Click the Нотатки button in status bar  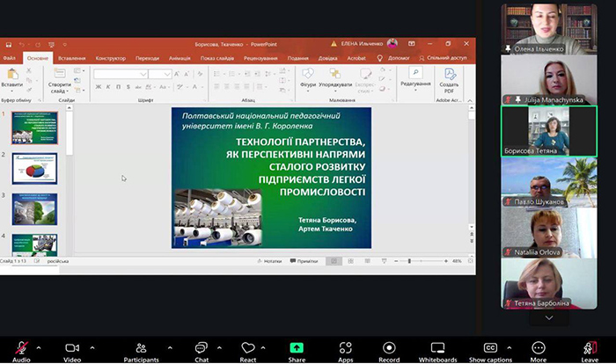tap(269, 261)
